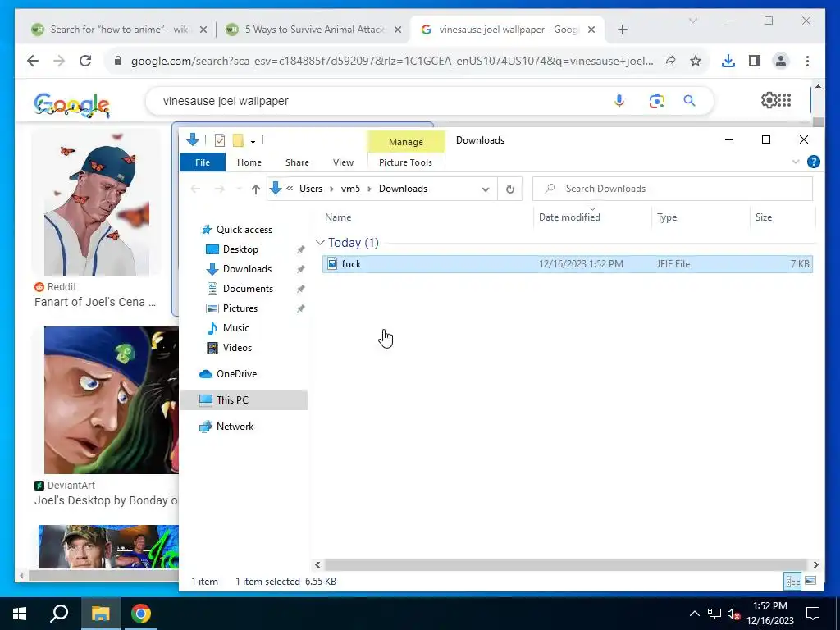Open Chrome downloads tray icon

coord(728,61)
